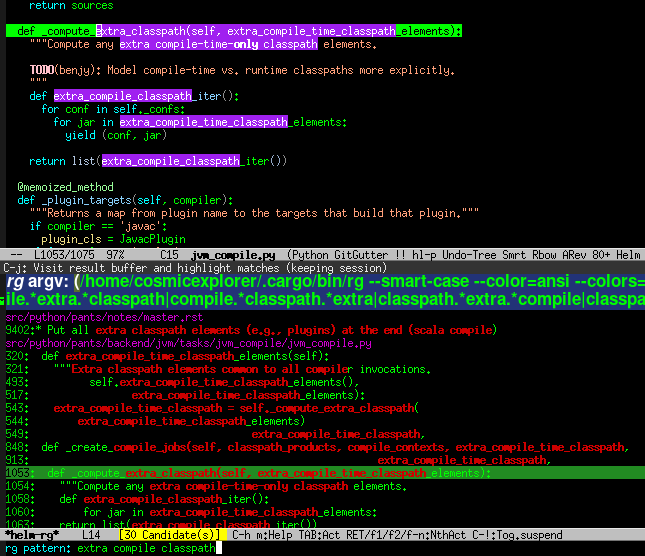Select helm result line 493

pos(182,382)
